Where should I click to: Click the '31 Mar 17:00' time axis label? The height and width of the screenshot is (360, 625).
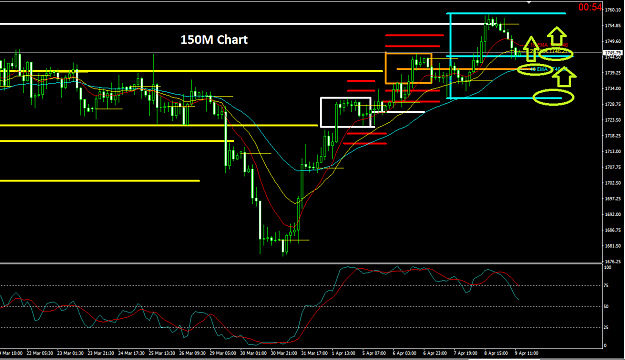pos(315,353)
